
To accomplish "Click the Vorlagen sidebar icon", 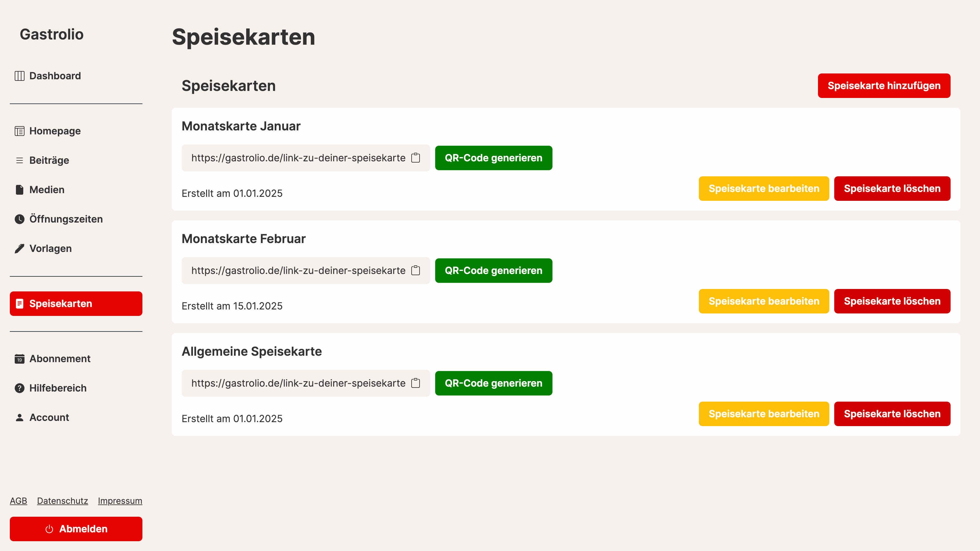I will tap(20, 248).
